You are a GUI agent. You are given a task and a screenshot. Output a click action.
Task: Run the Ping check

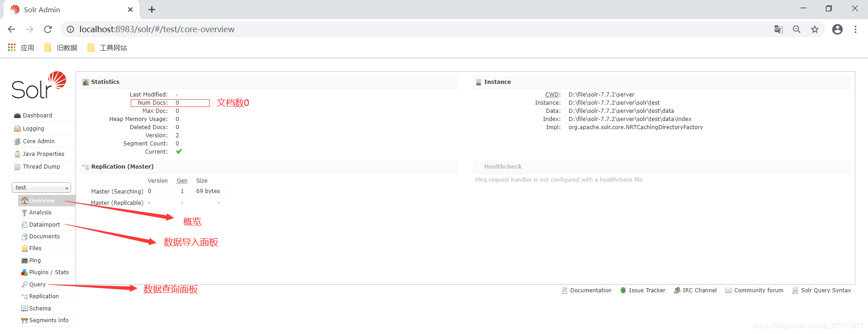(35, 261)
